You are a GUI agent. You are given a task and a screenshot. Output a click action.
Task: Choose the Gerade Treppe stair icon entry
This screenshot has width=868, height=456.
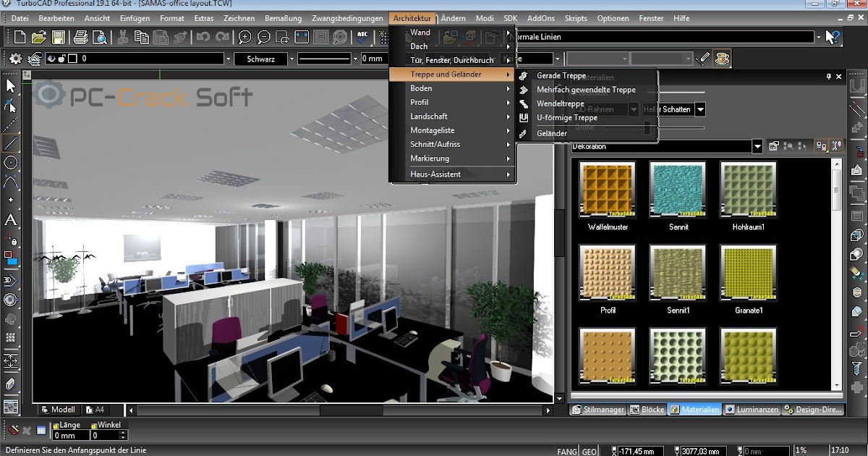pos(561,75)
